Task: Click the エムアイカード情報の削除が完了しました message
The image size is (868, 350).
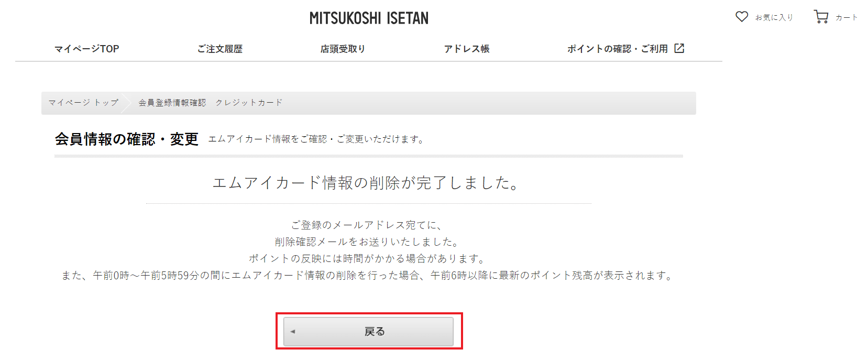Action: [366, 183]
